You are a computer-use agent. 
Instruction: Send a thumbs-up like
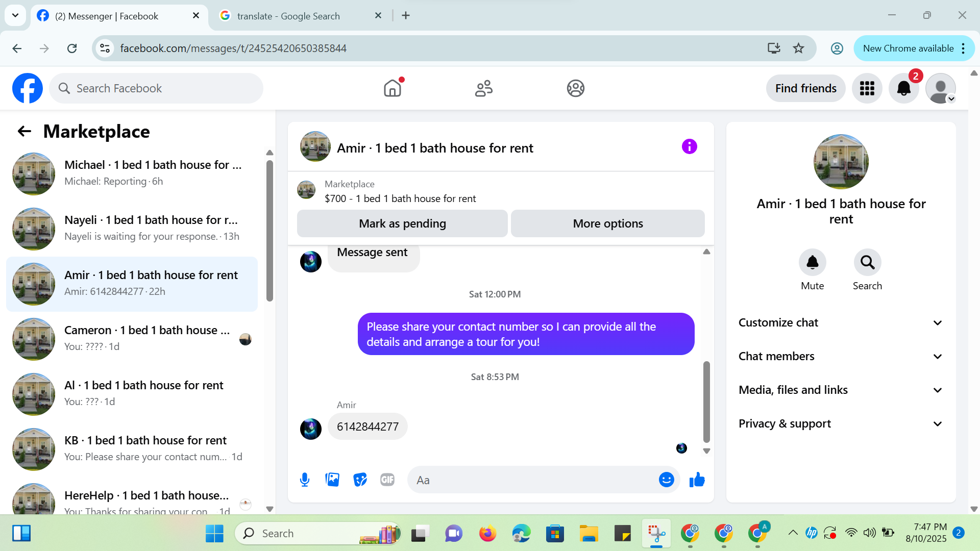point(697,480)
